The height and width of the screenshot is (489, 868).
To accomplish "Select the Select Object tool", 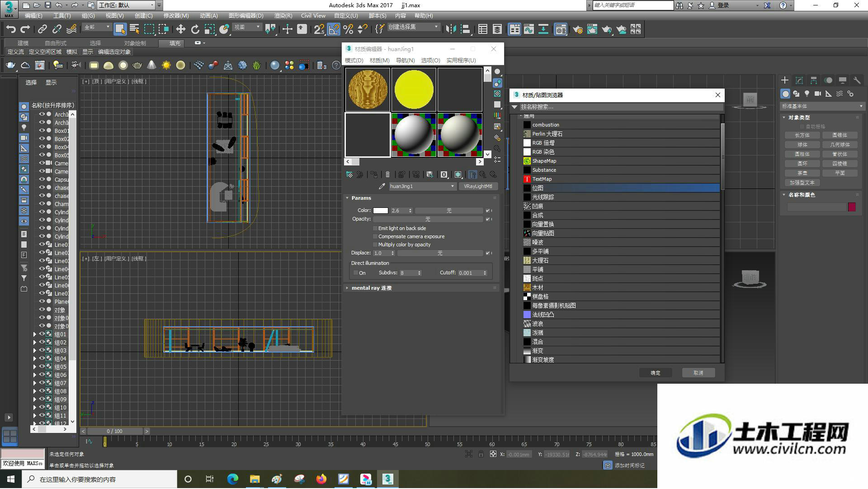I will (120, 29).
